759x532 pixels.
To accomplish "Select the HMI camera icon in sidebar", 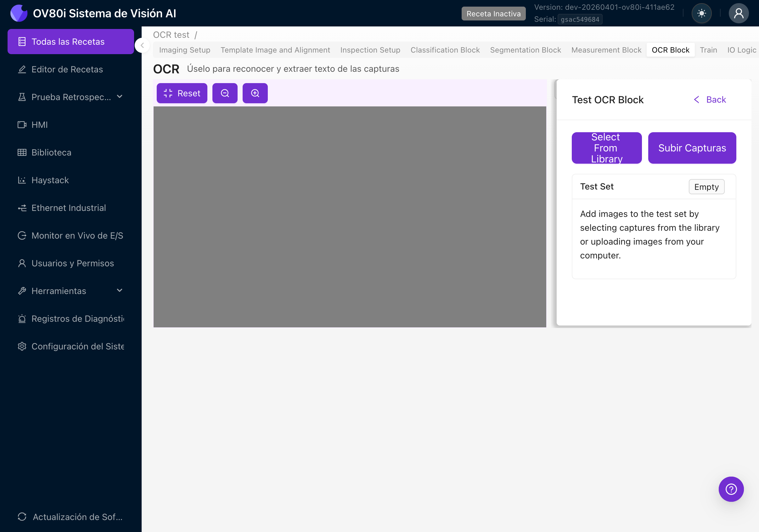I will [x=22, y=125].
